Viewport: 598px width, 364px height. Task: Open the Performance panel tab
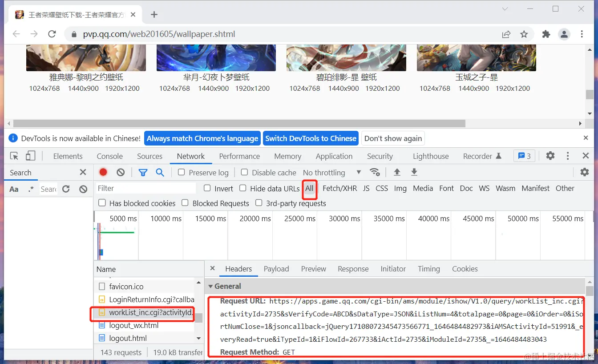[239, 156]
